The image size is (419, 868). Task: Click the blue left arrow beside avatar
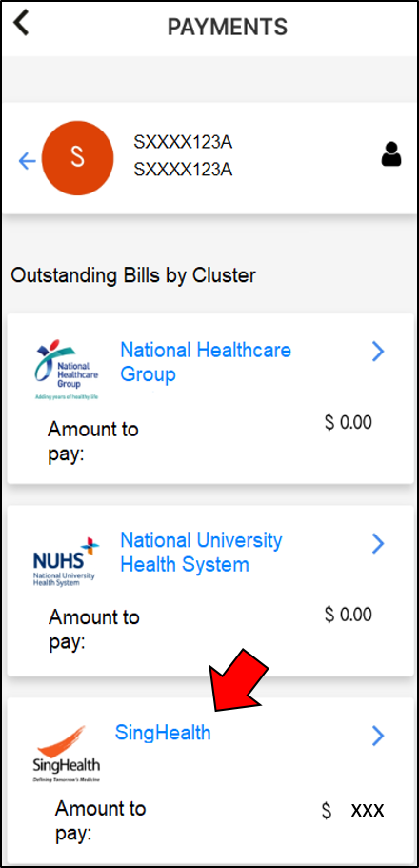pos(27,161)
